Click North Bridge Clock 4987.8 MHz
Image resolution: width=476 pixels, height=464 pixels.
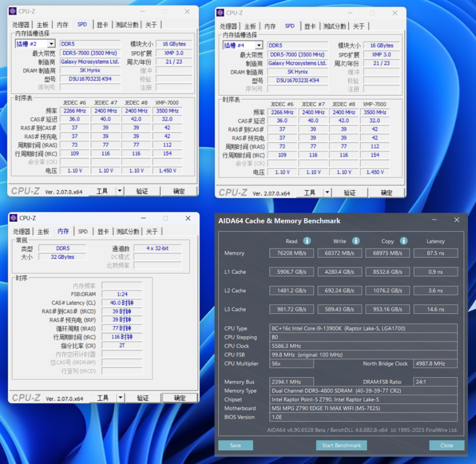(x=435, y=364)
